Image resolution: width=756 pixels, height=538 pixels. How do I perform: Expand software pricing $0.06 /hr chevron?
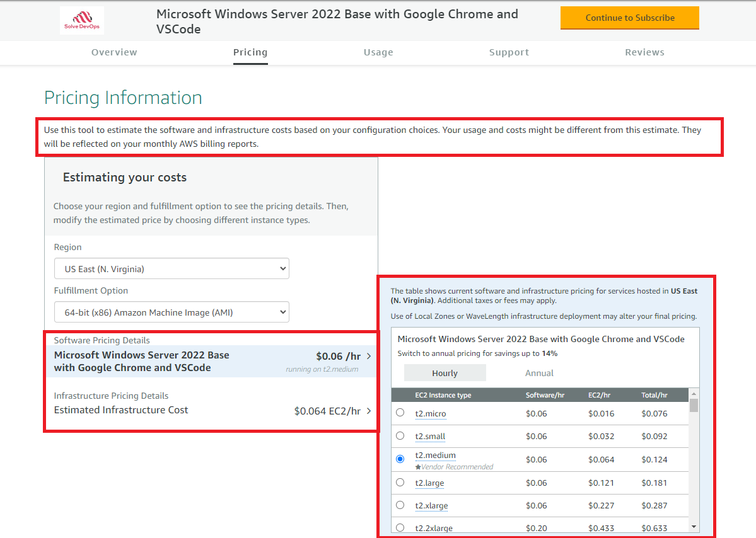(369, 357)
